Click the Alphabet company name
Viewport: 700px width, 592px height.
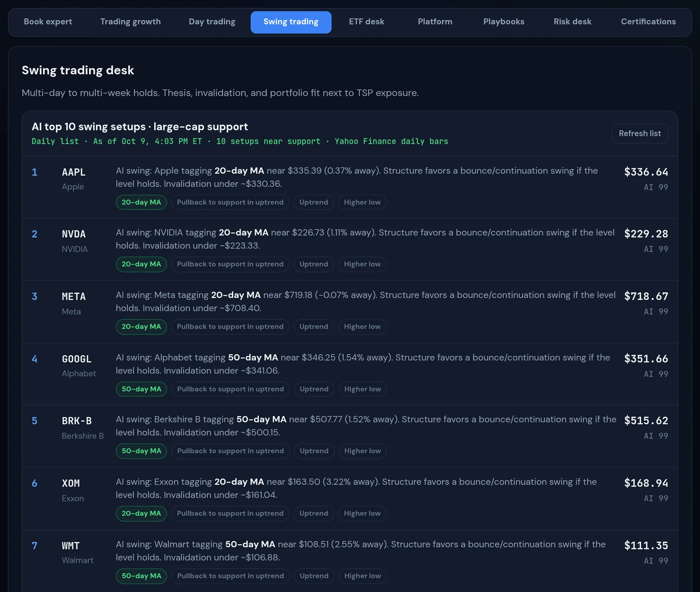click(x=79, y=373)
